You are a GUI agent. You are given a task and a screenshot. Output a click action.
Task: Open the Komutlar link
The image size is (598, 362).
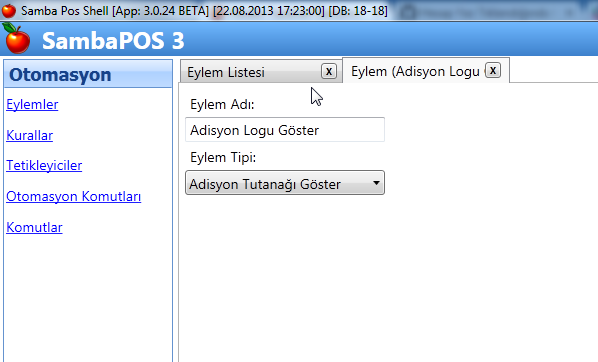pos(34,227)
